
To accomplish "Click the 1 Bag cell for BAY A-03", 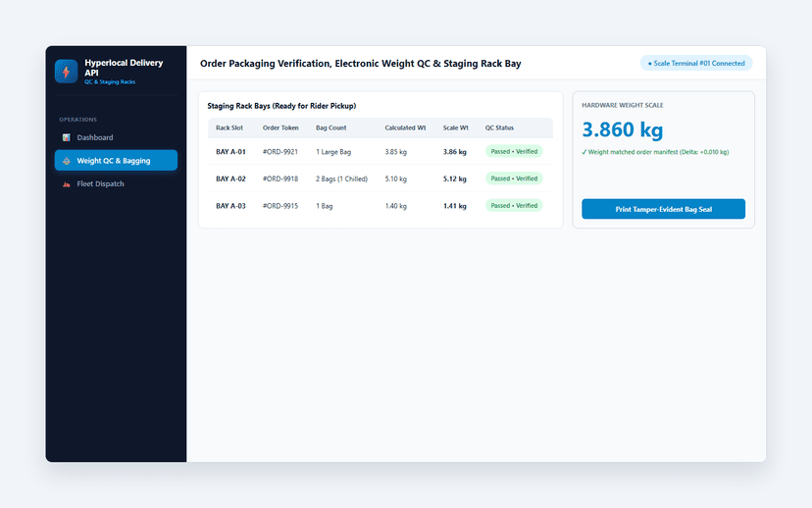I will pos(325,206).
